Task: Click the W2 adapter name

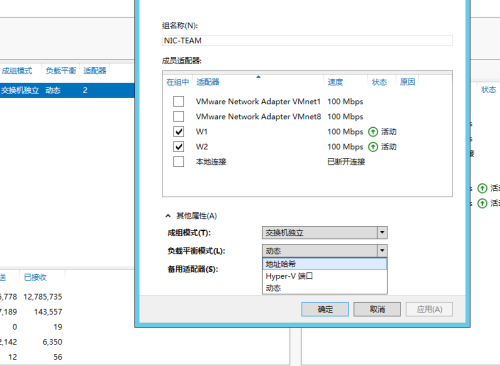Action: click(x=202, y=147)
